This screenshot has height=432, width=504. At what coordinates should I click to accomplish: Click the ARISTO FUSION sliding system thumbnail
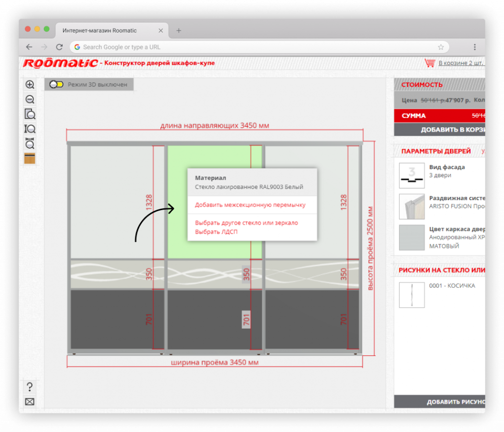pos(411,207)
